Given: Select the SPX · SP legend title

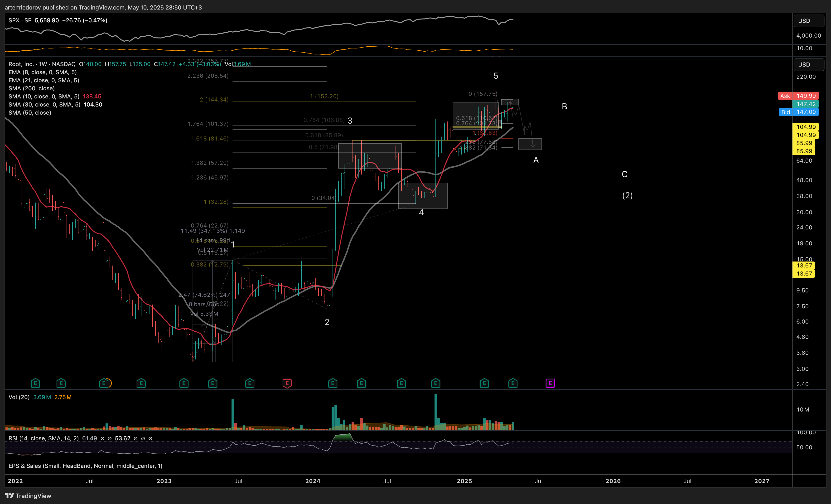Looking at the screenshot, I should click(x=20, y=20).
